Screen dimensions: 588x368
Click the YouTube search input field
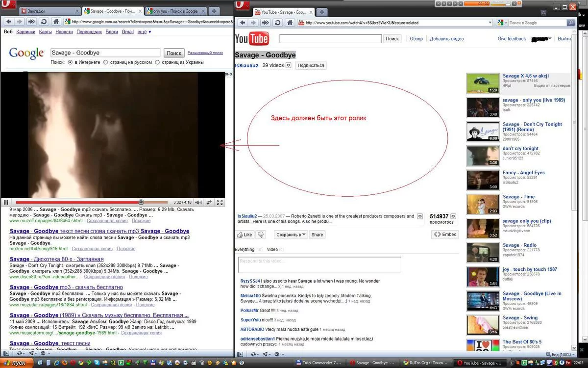(x=331, y=39)
